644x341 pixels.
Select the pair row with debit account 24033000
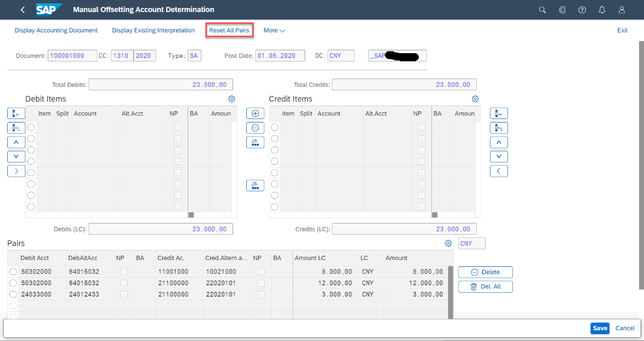(13, 294)
